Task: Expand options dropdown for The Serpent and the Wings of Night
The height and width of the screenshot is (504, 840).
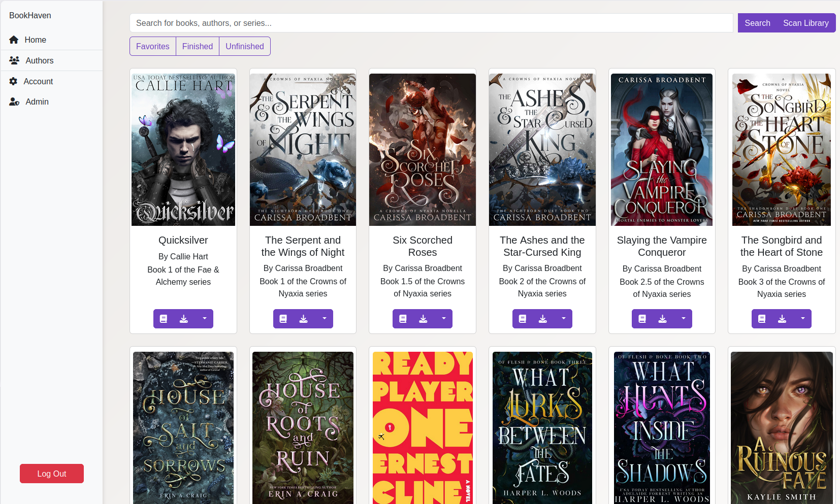Action: click(x=324, y=319)
